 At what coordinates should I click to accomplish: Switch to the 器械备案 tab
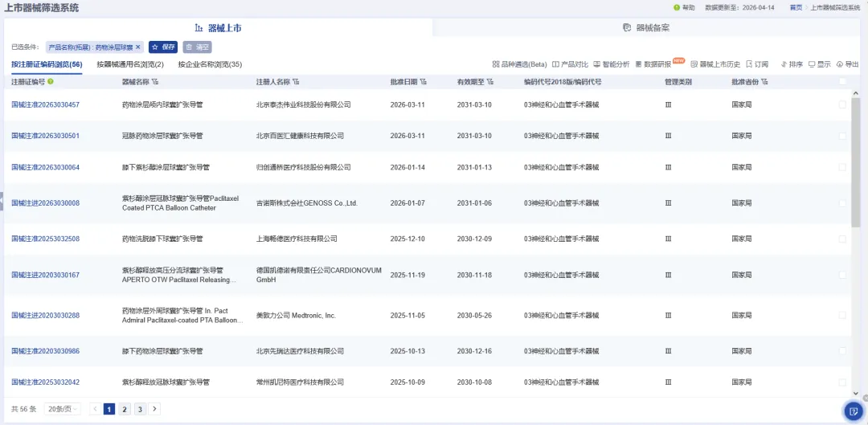pos(646,28)
